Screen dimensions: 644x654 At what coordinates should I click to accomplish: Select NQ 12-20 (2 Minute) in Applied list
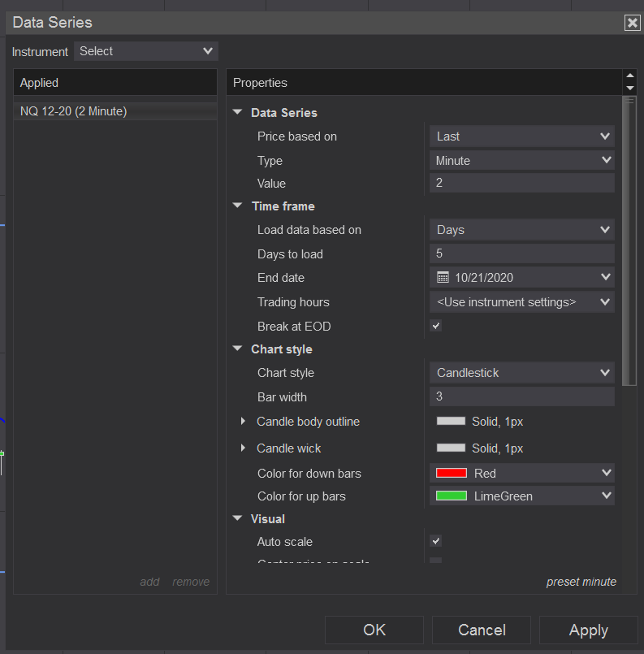click(x=74, y=111)
